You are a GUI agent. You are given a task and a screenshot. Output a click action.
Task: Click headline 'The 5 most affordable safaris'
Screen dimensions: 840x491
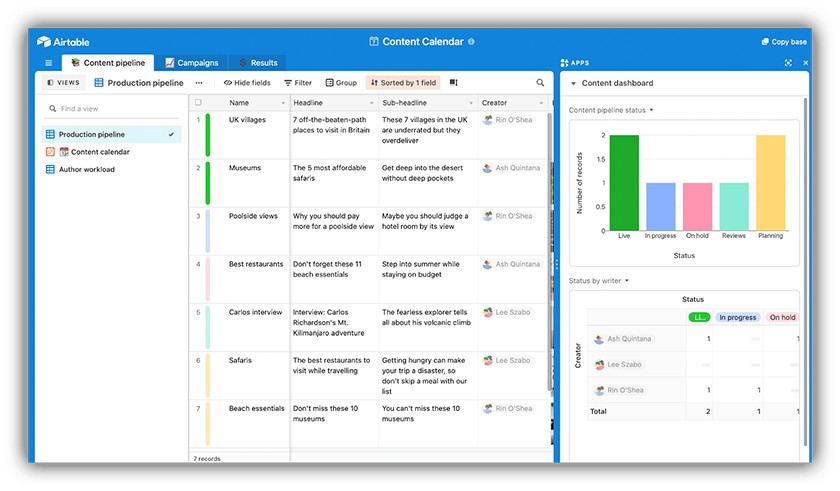click(329, 173)
